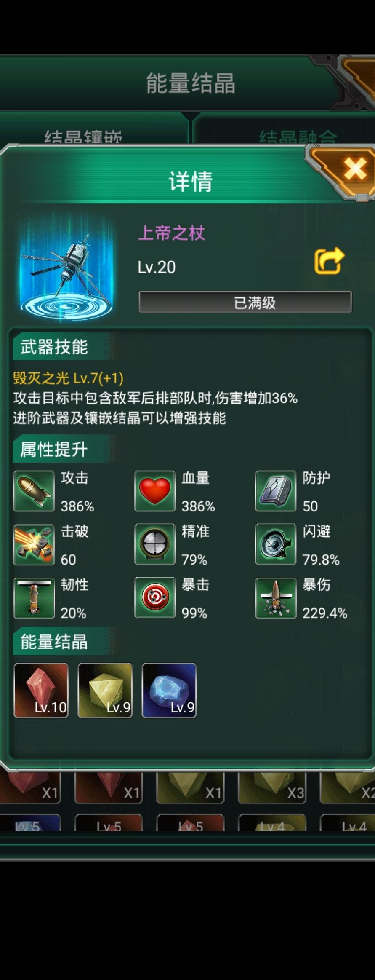Screen dimensions: 375x980
Task: Switch to the 结晶镶嵌 tab
Action: [x=83, y=136]
